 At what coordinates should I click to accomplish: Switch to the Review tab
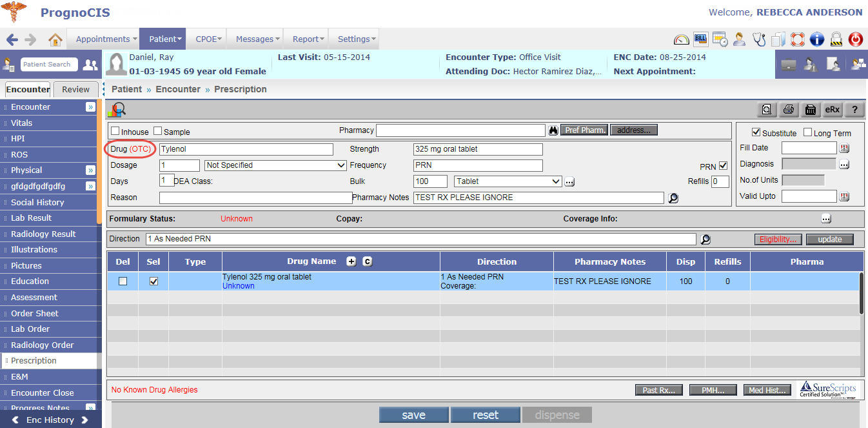[x=75, y=90]
